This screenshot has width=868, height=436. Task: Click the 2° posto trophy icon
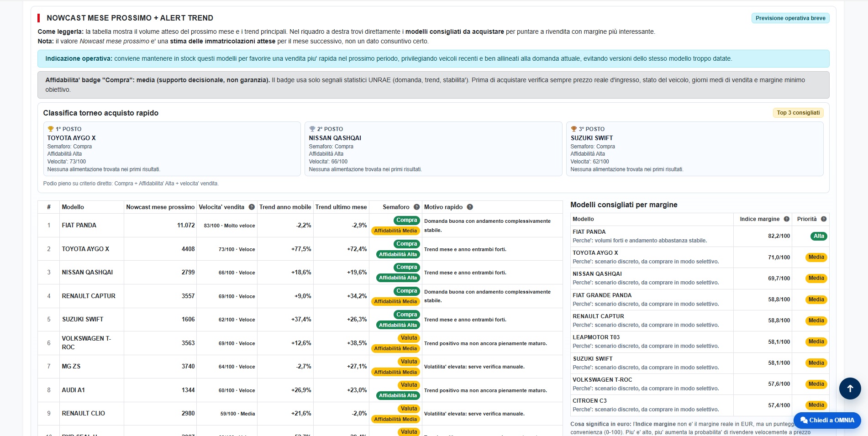coord(312,129)
